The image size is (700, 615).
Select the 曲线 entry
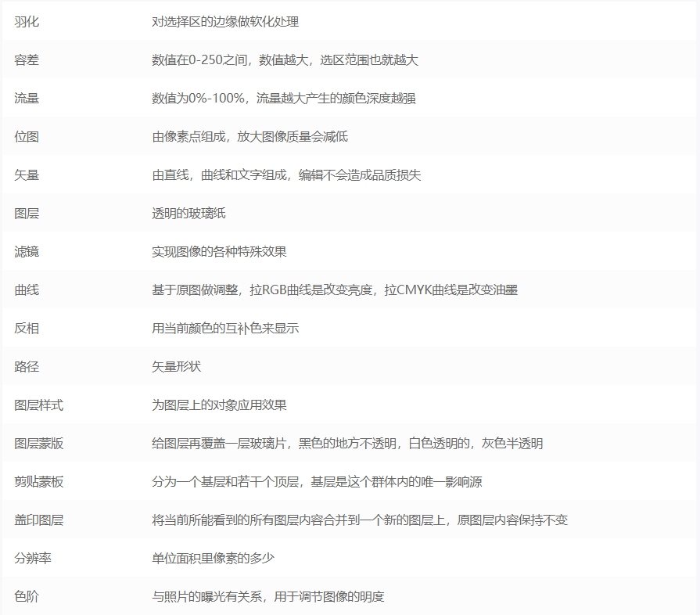[23, 290]
